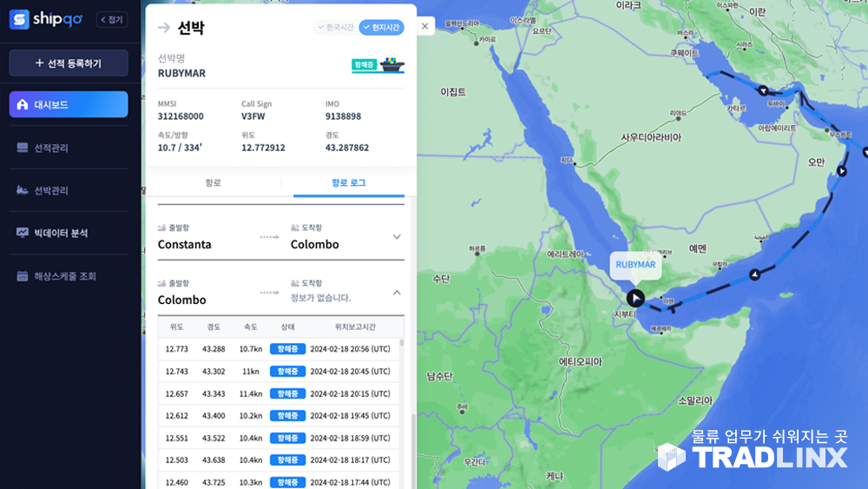Screen dimensions: 868x489
Task: Click the 항해중 badge in the 18:59 row
Action: (287, 438)
